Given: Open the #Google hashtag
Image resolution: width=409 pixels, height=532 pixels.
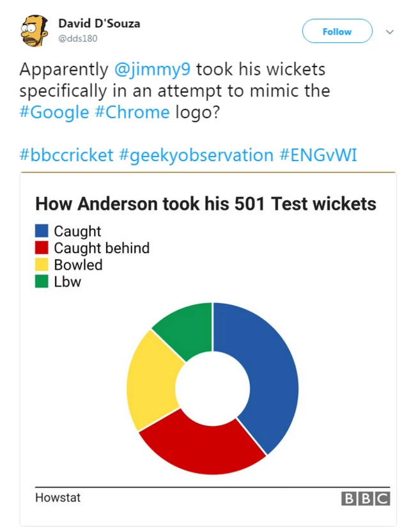Looking at the screenshot, I should 54,113.
